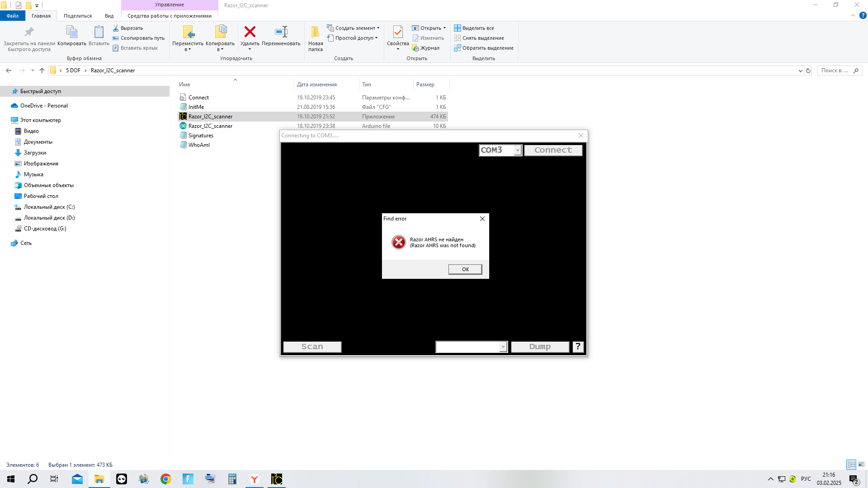Viewport: 868px width, 488px height.
Task: Collapse the ribbon with the chevron
Action: tap(853, 15)
